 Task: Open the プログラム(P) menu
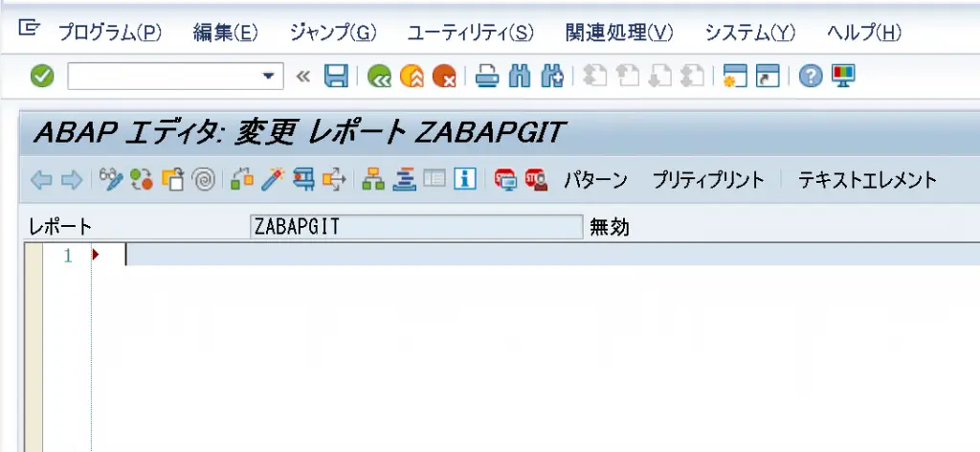coord(109,34)
